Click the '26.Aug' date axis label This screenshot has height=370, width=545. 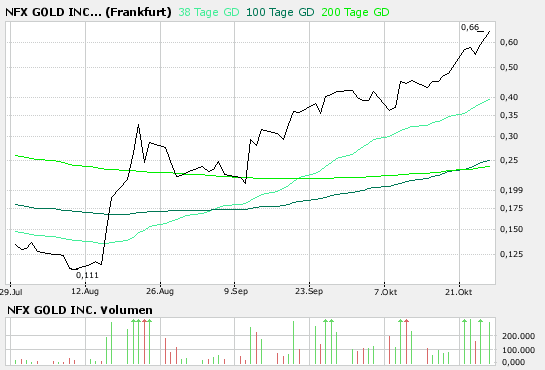160,291
